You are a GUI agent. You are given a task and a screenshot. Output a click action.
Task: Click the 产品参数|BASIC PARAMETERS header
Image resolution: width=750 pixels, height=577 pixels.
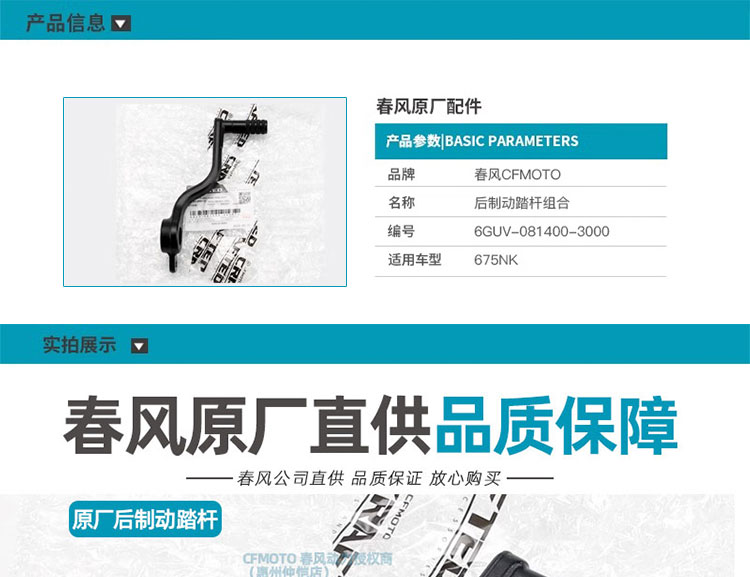[x=521, y=141]
